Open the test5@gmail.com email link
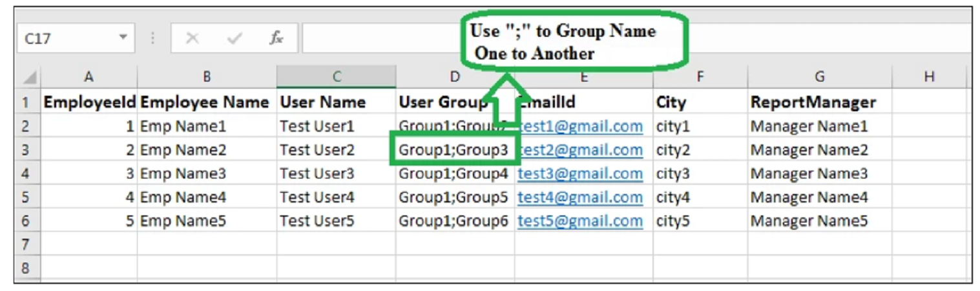Screen dimensions: 980x291 coord(580,221)
